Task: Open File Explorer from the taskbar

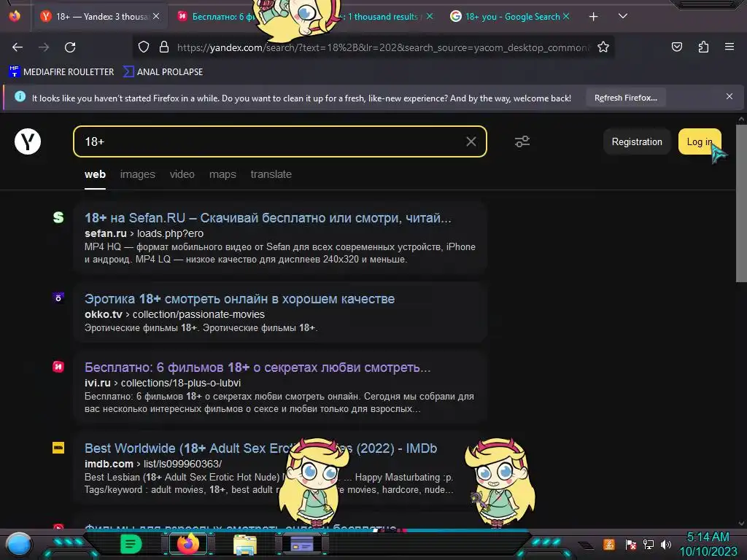Action: coord(245,544)
